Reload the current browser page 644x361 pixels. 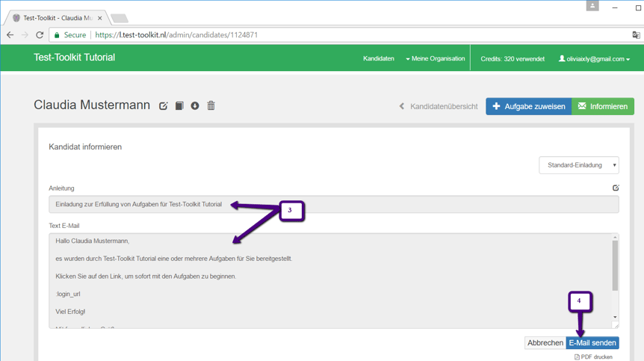(x=40, y=35)
